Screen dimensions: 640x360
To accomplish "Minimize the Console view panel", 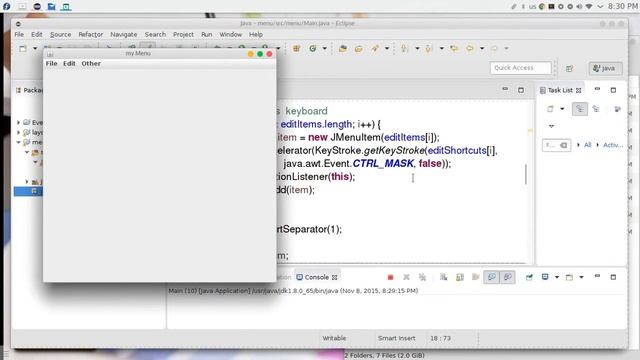I will 597,276.
